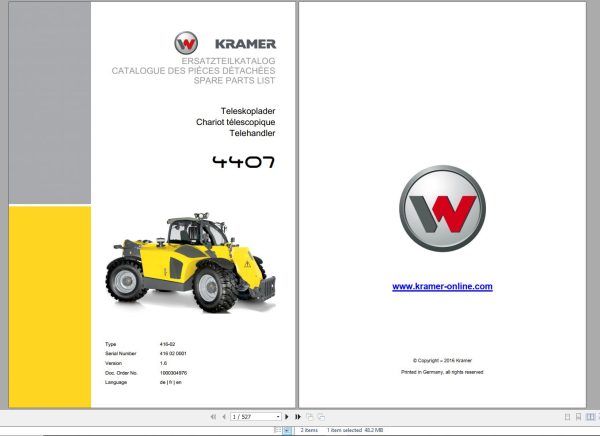
Task: Click the Kramer W logo on the cover
Action: 186,43
